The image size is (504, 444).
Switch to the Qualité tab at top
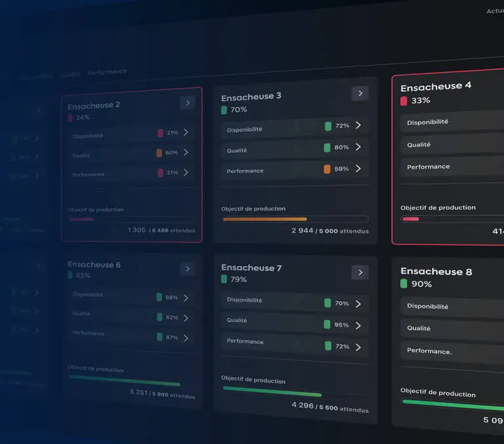tap(70, 75)
